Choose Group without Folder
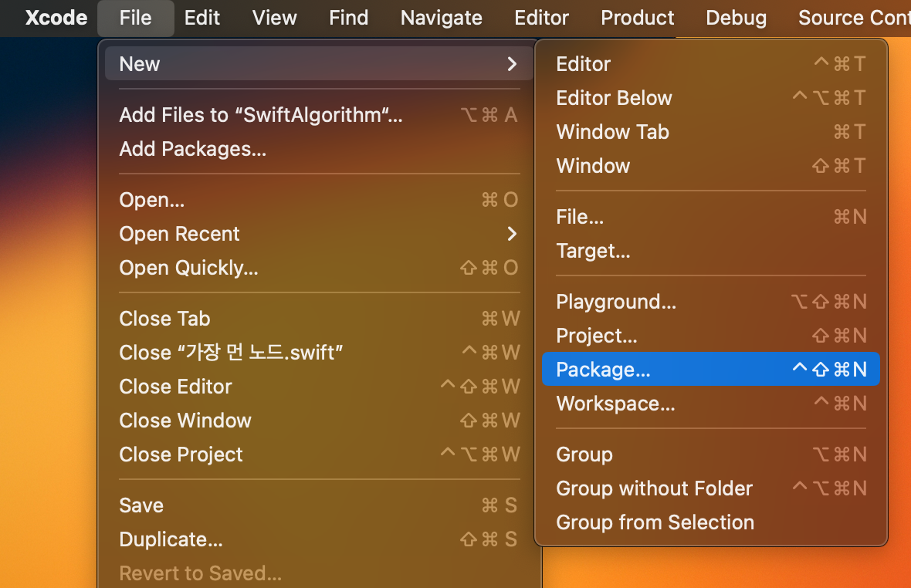Image resolution: width=911 pixels, height=588 pixels. tap(711, 488)
